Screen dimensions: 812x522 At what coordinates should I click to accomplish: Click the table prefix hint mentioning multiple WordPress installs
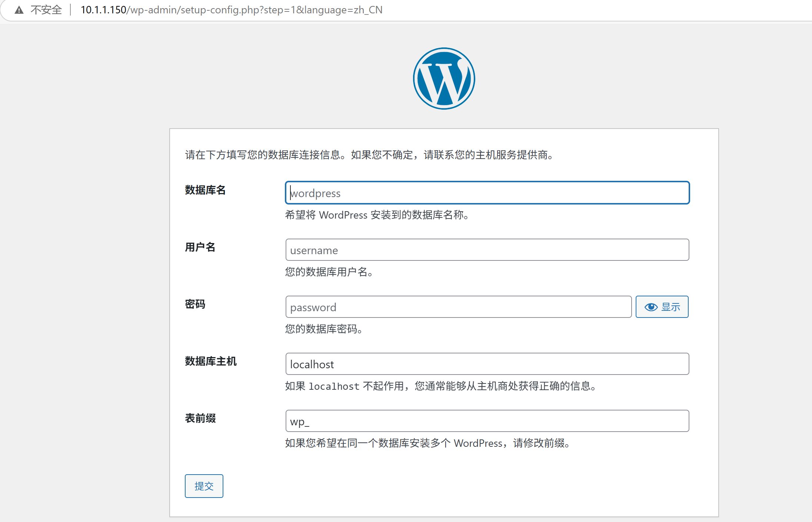point(428,443)
